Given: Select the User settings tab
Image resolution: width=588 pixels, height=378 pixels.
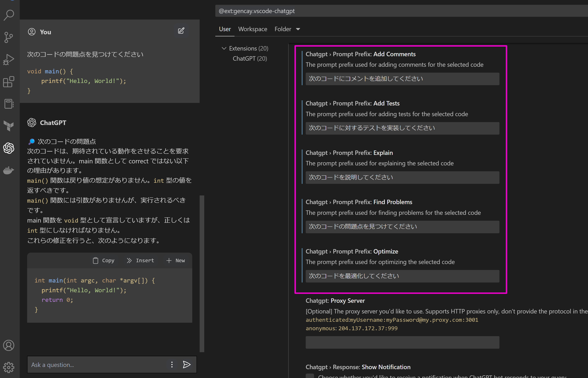Looking at the screenshot, I should [225, 29].
